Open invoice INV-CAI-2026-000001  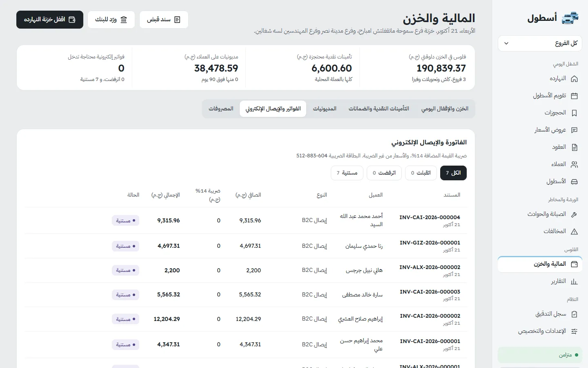click(430, 341)
